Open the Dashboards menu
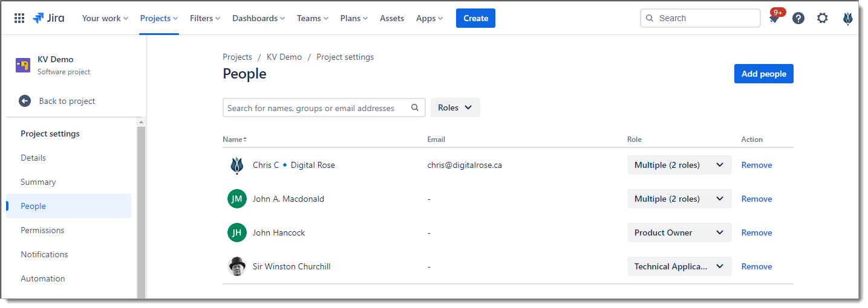This screenshot has width=868, height=308. (x=258, y=18)
